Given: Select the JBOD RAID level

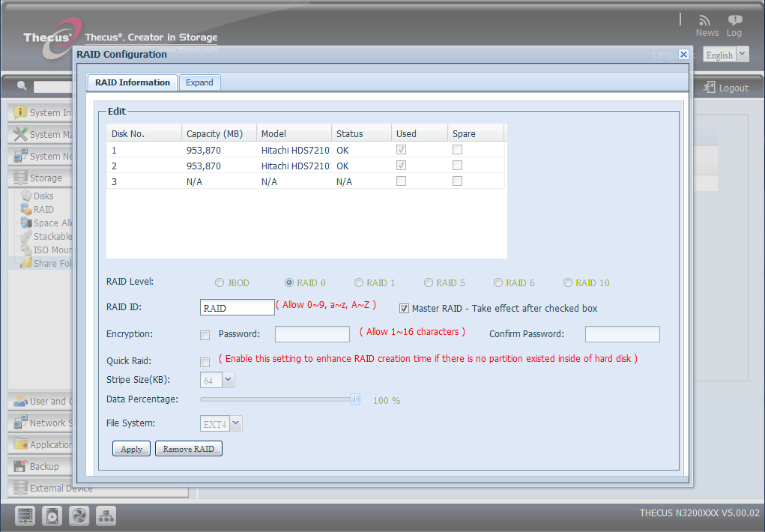Looking at the screenshot, I should [220, 282].
